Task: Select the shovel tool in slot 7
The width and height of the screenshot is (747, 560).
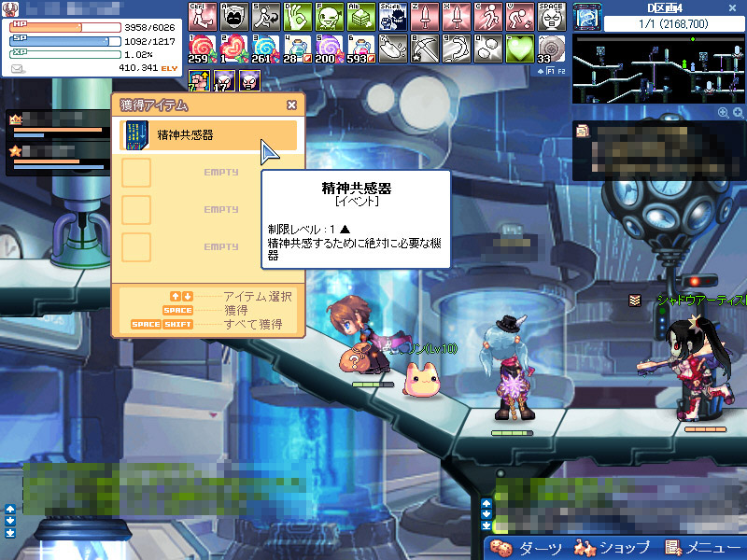Action: pyautogui.click(x=393, y=49)
